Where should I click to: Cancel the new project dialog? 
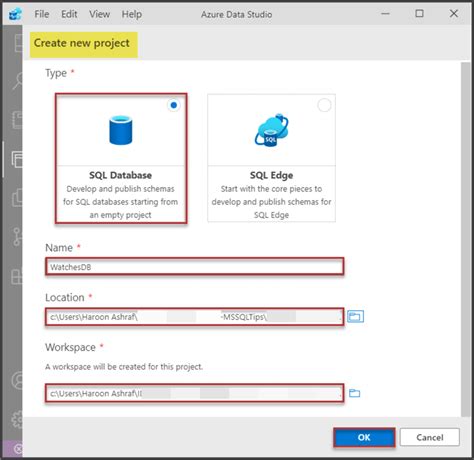pyautogui.click(x=430, y=437)
